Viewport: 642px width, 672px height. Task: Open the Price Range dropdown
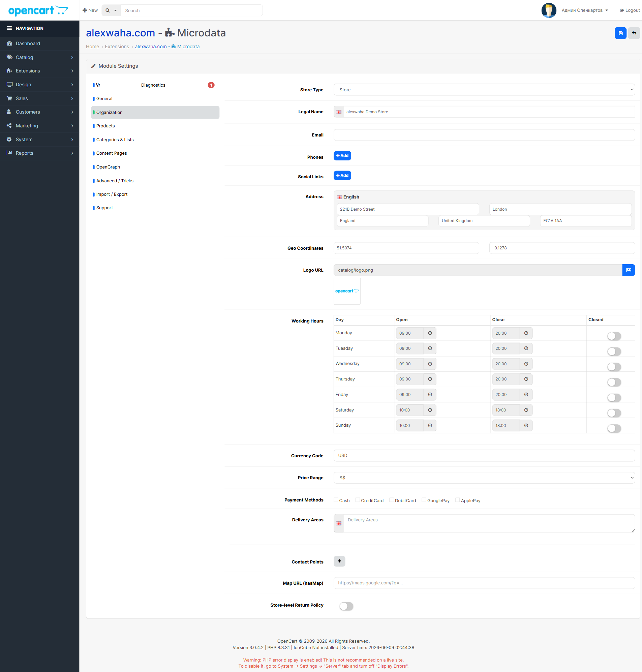point(484,478)
